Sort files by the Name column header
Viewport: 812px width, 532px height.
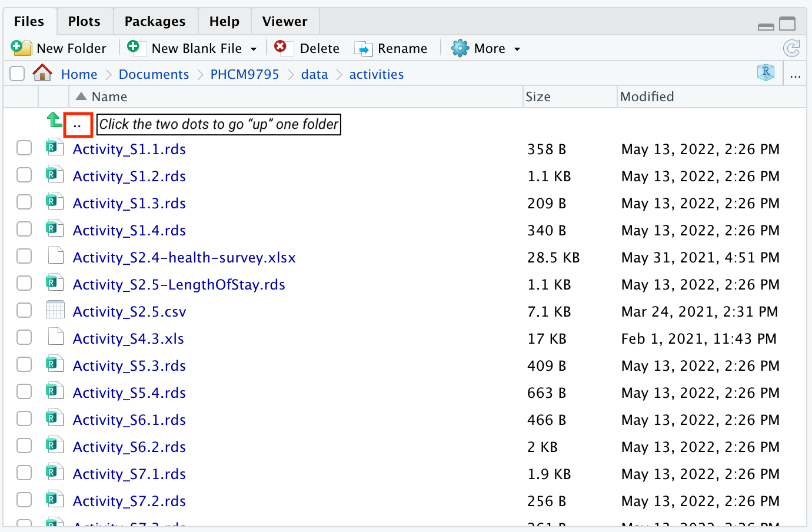pos(109,97)
